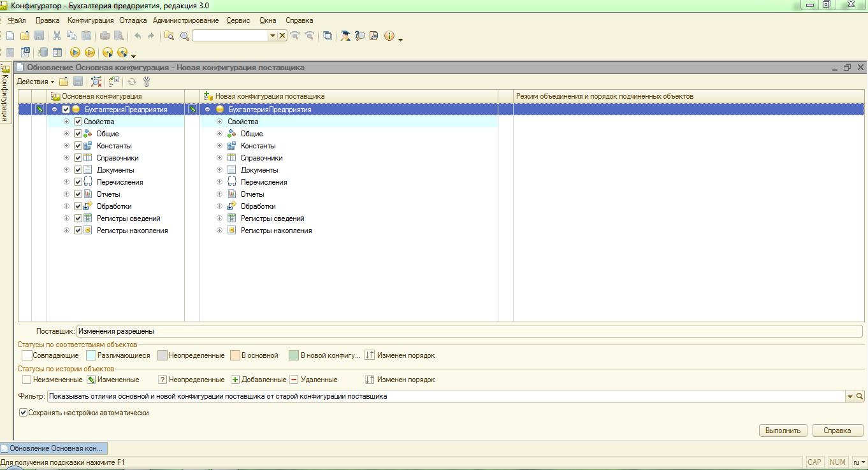The width and height of the screenshot is (868, 470).
Task: Toggle the Константы checkbox
Action: [78, 146]
